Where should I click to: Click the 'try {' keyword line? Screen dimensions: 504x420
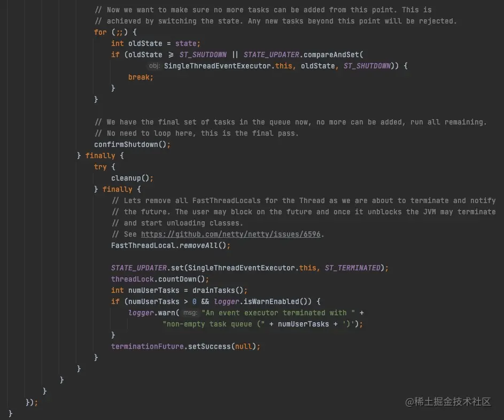pos(104,167)
